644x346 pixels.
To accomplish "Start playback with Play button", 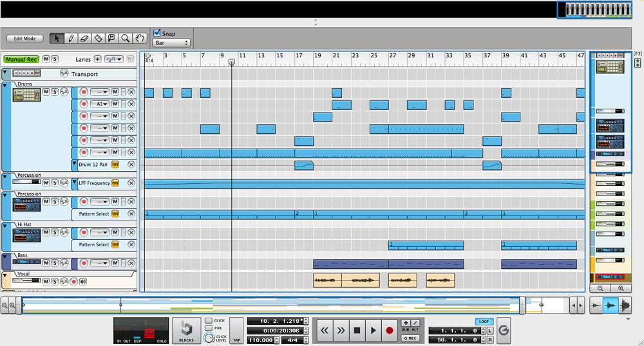I will 373,330.
